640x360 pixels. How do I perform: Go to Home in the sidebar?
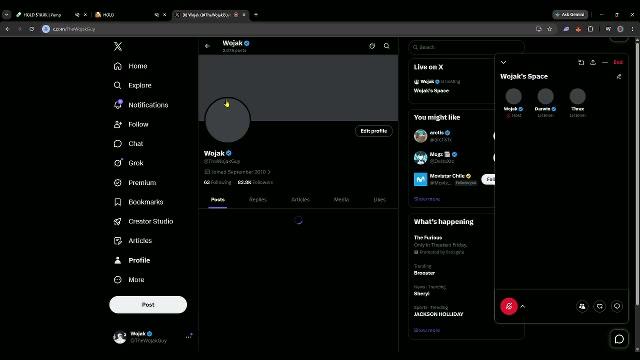pos(131,66)
